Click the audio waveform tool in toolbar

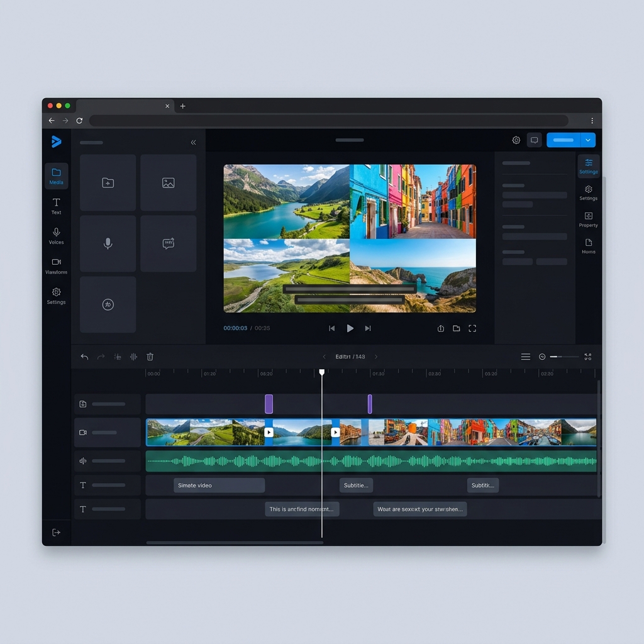pos(133,357)
